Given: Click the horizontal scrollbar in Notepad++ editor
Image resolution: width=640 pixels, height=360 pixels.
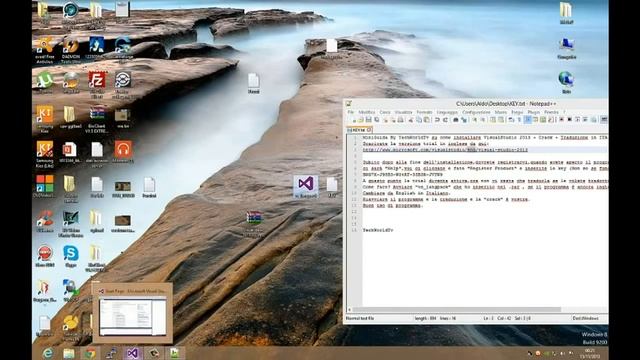Looking at the screenshot, I should [x=456, y=310].
